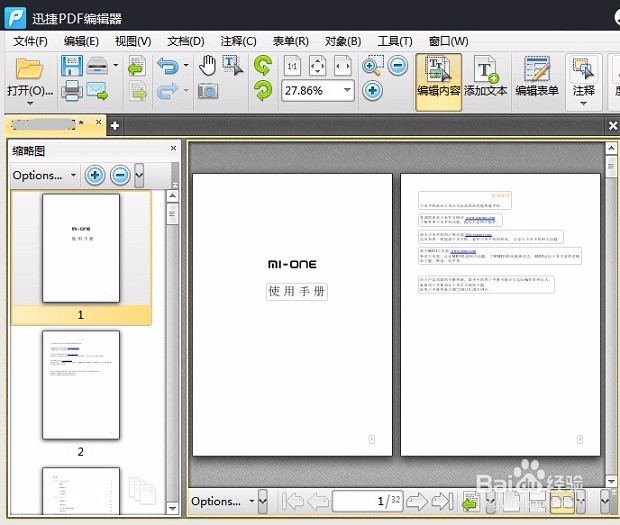Open the 编辑(E) menu
The image size is (620, 525).
(x=81, y=41)
